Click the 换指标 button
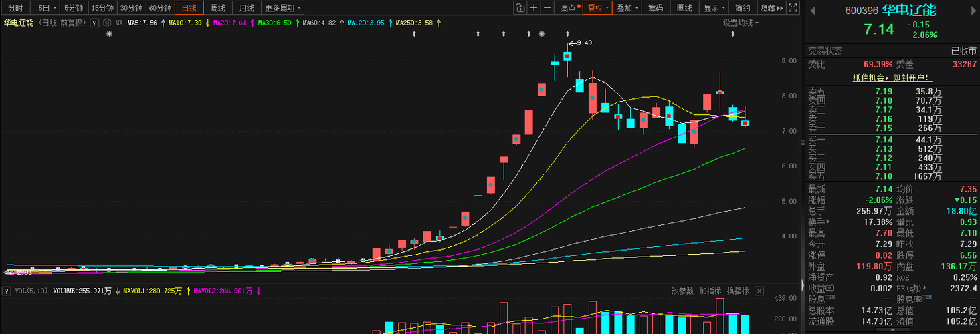 (x=738, y=291)
